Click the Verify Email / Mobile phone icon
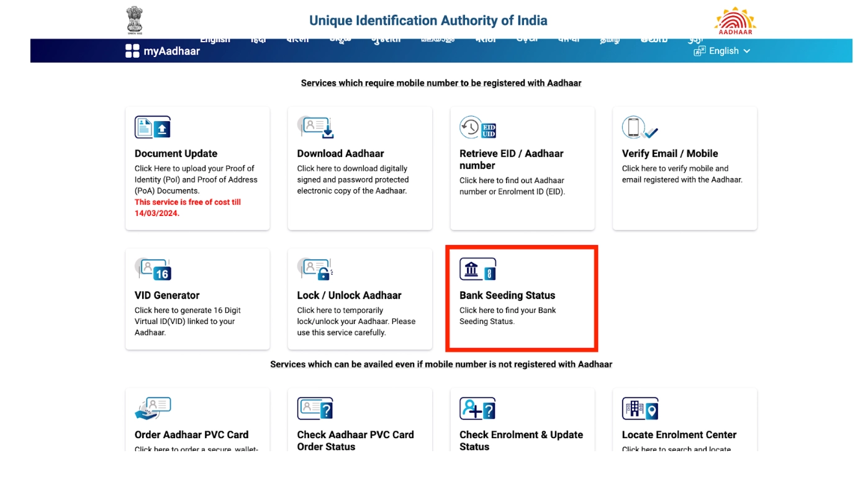868x494 pixels. click(640, 127)
